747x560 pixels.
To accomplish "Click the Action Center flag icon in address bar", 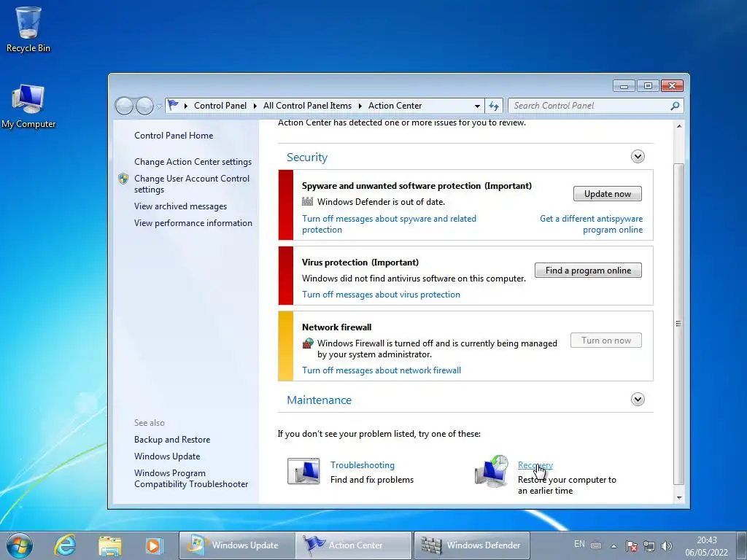I will coord(174,105).
